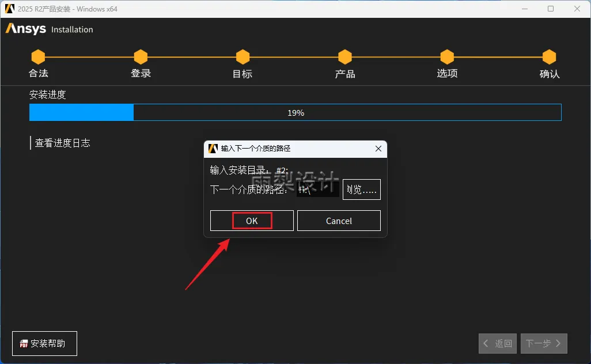Close the 2025 R2 installer window
The image size is (591, 364).
(577, 9)
